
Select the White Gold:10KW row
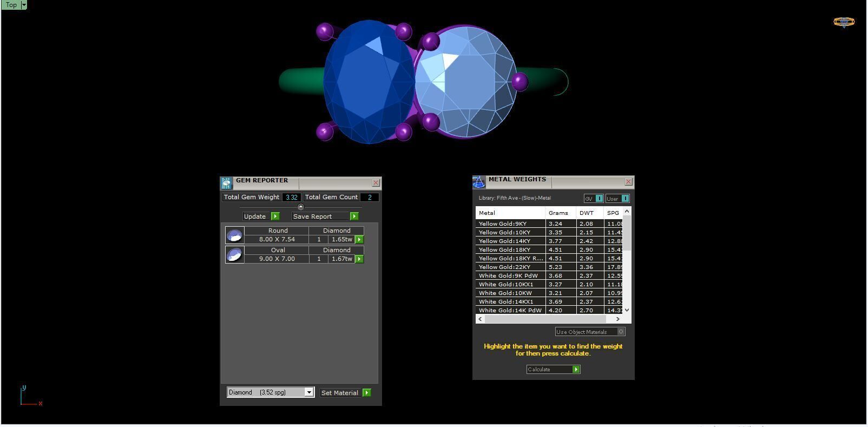pyautogui.click(x=549, y=293)
